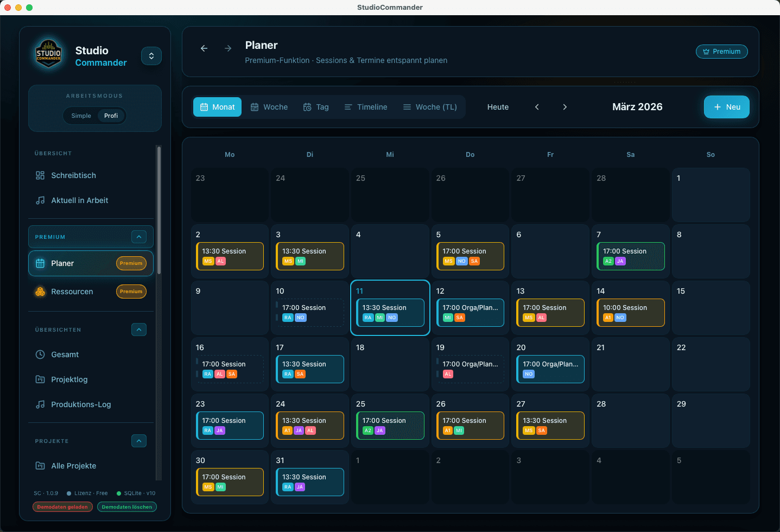
Task: Open the workspace switcher next to Studio Commander
Action: [151, 55]
